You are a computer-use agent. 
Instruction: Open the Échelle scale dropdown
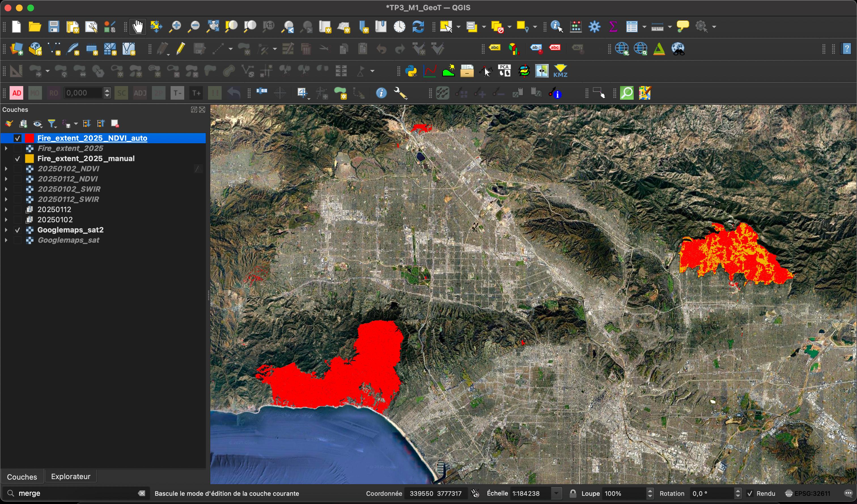click(x=556, y=494)
